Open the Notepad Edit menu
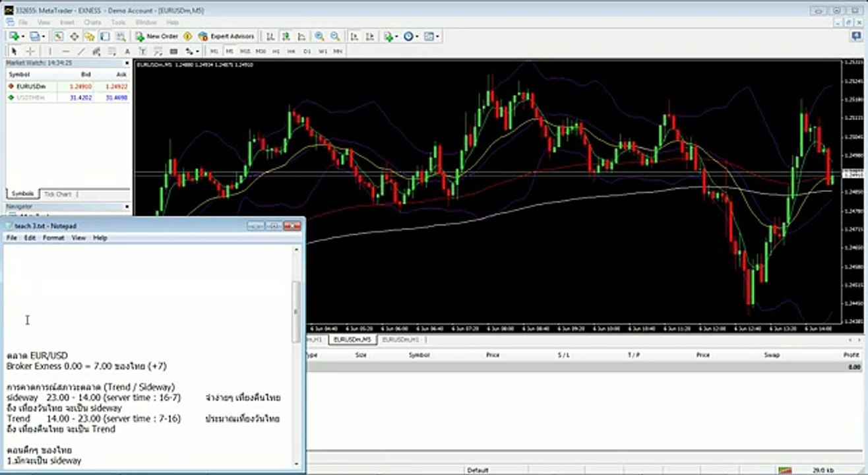Screen dimensions: 868x475 coord(30,237)
